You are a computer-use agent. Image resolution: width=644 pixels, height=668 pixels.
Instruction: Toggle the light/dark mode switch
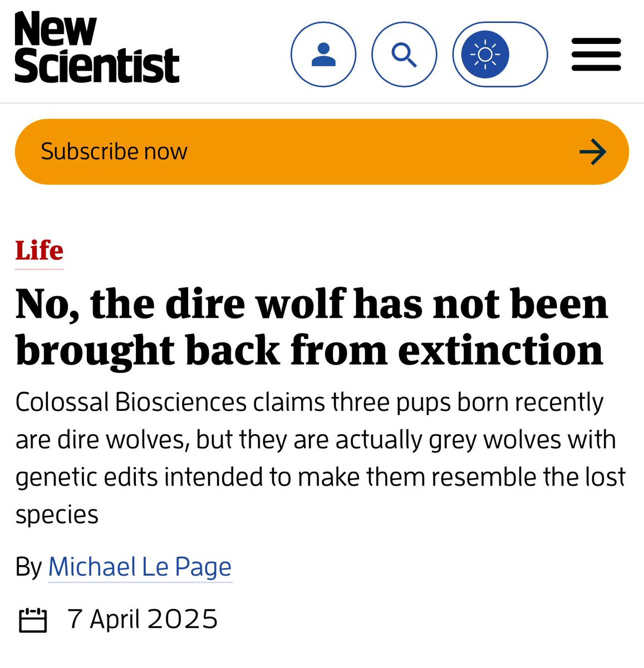tap(500, 55)
